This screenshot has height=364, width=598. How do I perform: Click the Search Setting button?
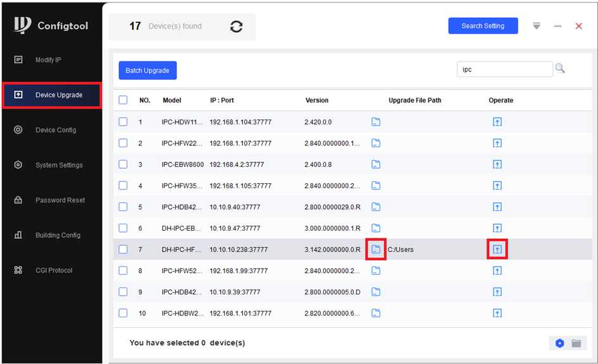coord(483,26)
